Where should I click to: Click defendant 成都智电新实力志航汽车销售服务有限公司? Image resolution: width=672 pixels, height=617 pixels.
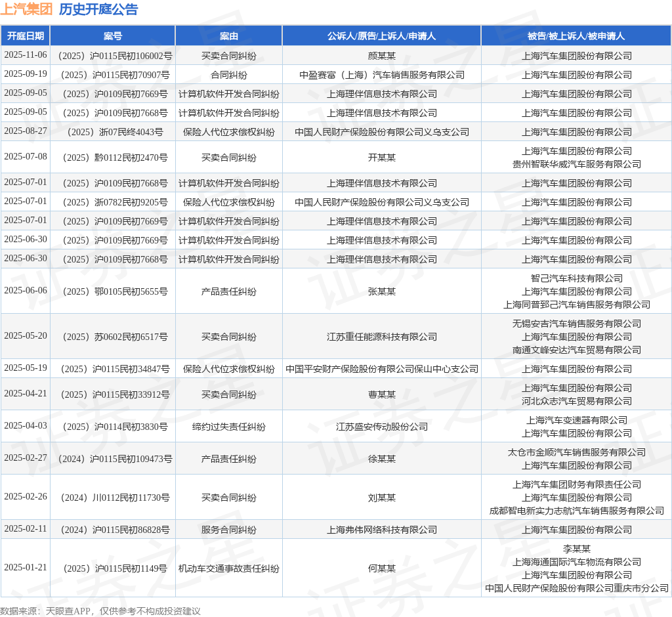[x=576, y=511]
